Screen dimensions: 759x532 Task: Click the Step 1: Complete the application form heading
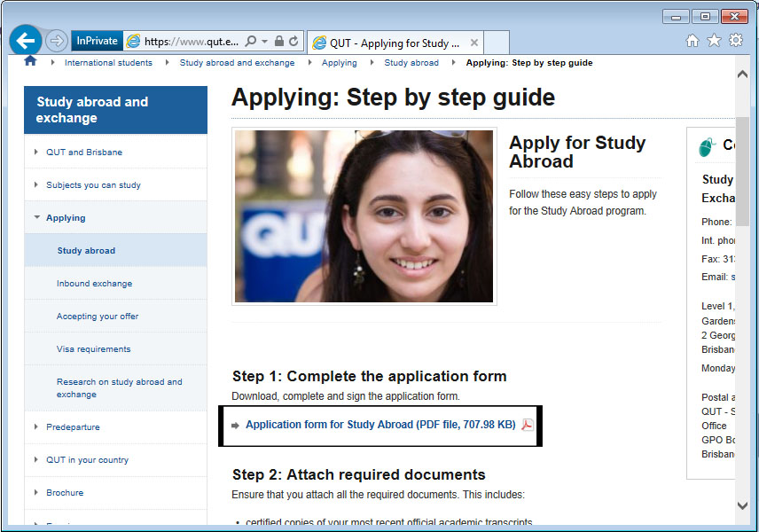(370, 376)
